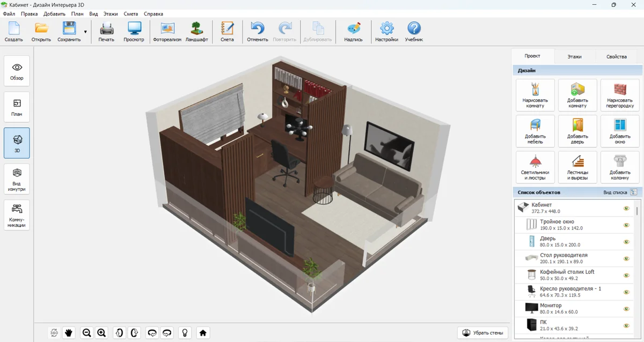Image resolution: width=644 pixels, height=342 pixels.
Task: Click the Надпись text label tool
Action: click(x=353, y=32)
